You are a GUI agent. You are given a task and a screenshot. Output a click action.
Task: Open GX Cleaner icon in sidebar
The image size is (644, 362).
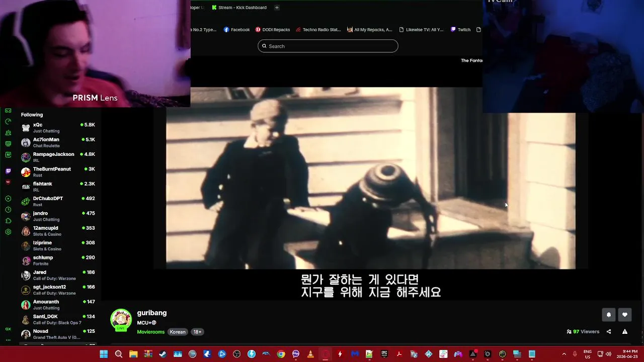pos(8,133)
